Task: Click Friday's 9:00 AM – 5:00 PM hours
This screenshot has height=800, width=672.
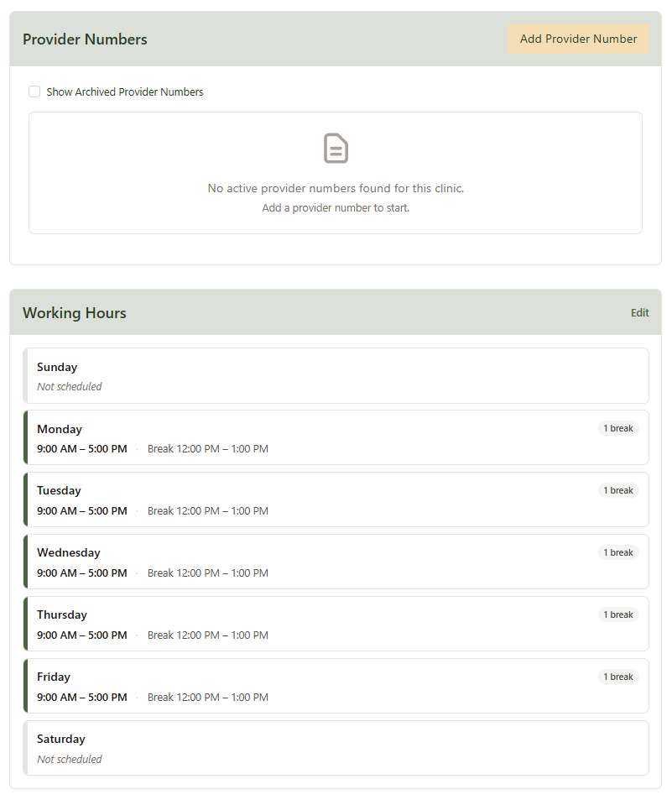Action: coord(82,698)
